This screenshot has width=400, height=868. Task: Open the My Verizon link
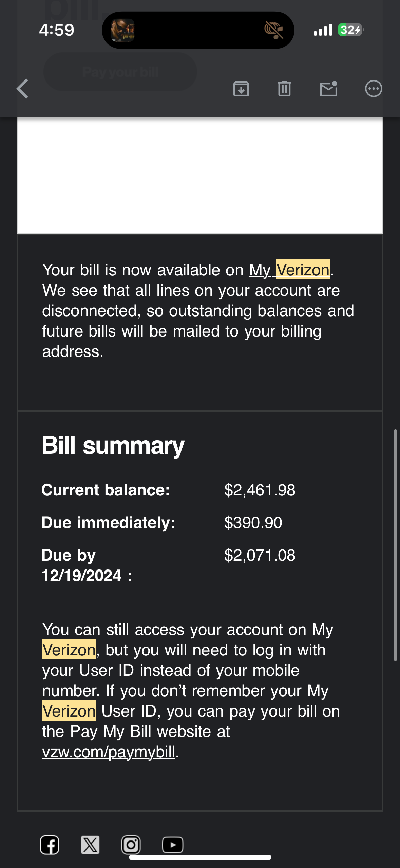[289, 270]
